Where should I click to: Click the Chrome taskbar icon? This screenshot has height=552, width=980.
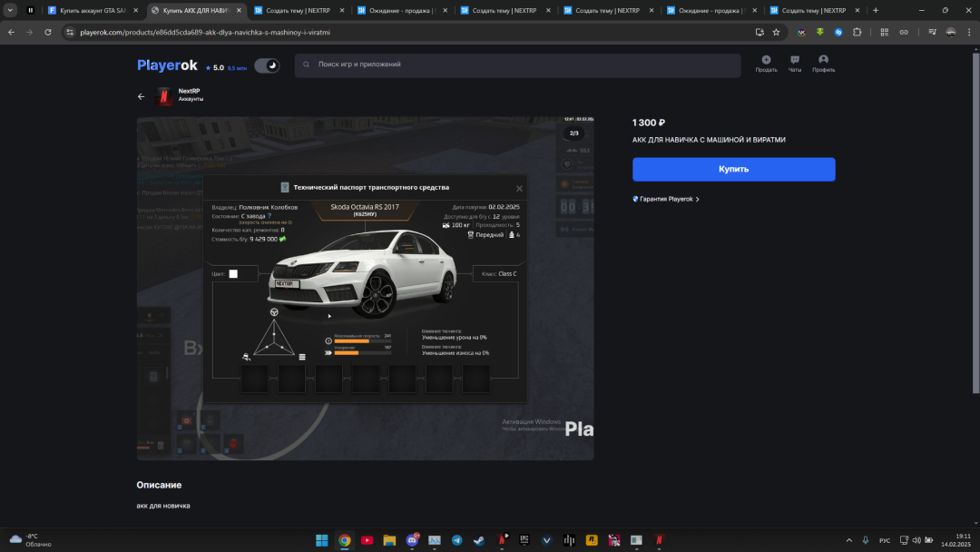(345, 540)
